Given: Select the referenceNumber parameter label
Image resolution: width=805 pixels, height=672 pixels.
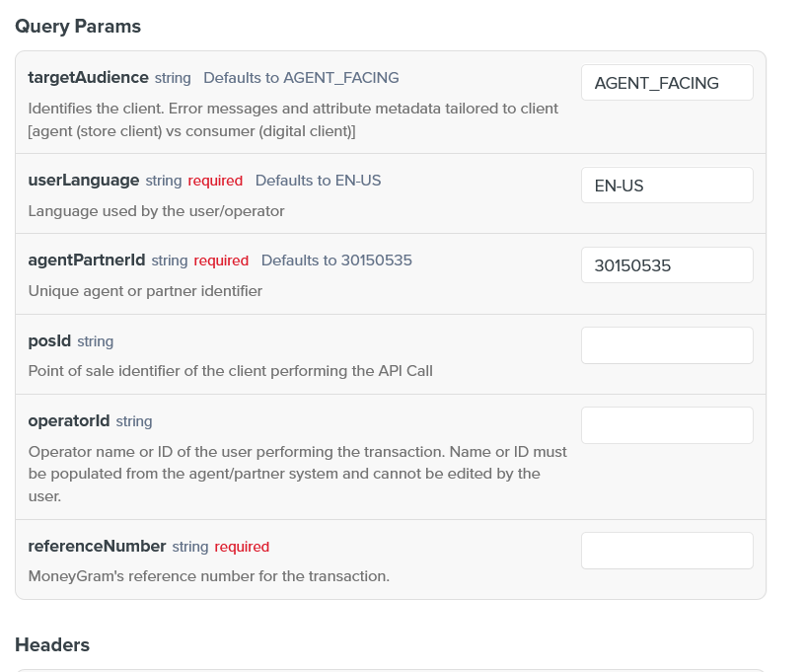Looking at the screenshot, I should (97, 547).
